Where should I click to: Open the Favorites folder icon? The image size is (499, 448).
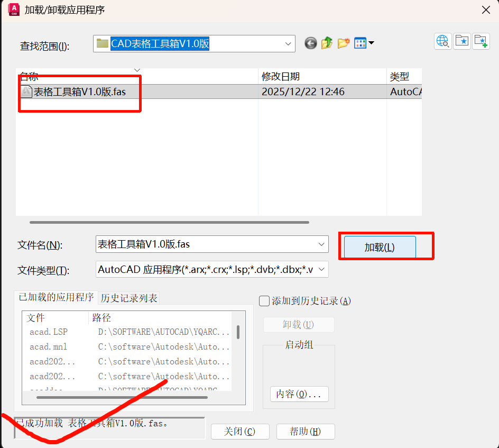tap(462, 41)
